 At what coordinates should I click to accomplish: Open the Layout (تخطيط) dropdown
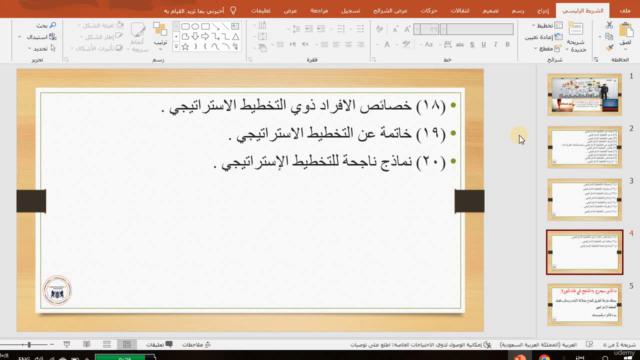547,26
